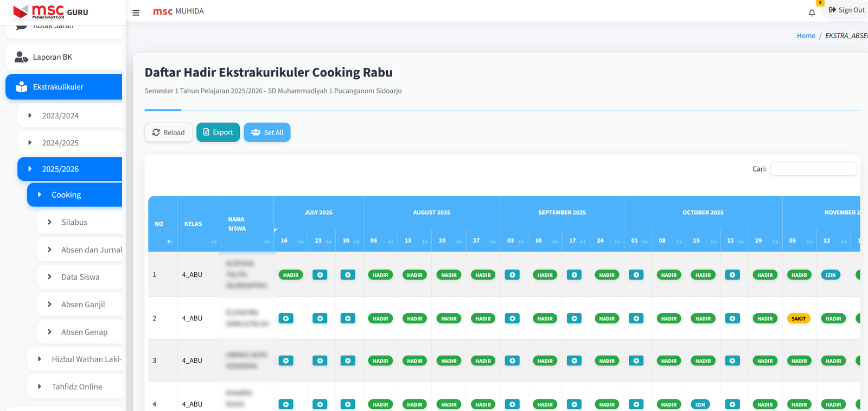Click the Set All button
The image size is (868, 411).
(x=267, y=132)
